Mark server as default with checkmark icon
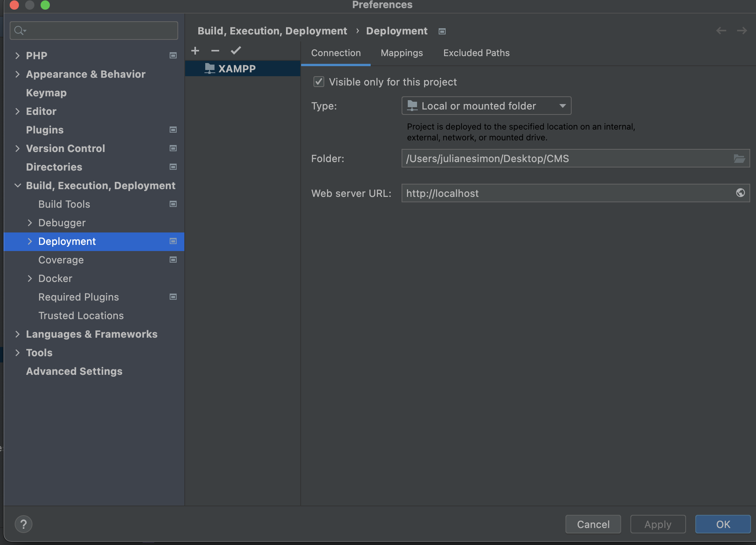The height and width of the screenshot is (545, 756). click(236, 51)
